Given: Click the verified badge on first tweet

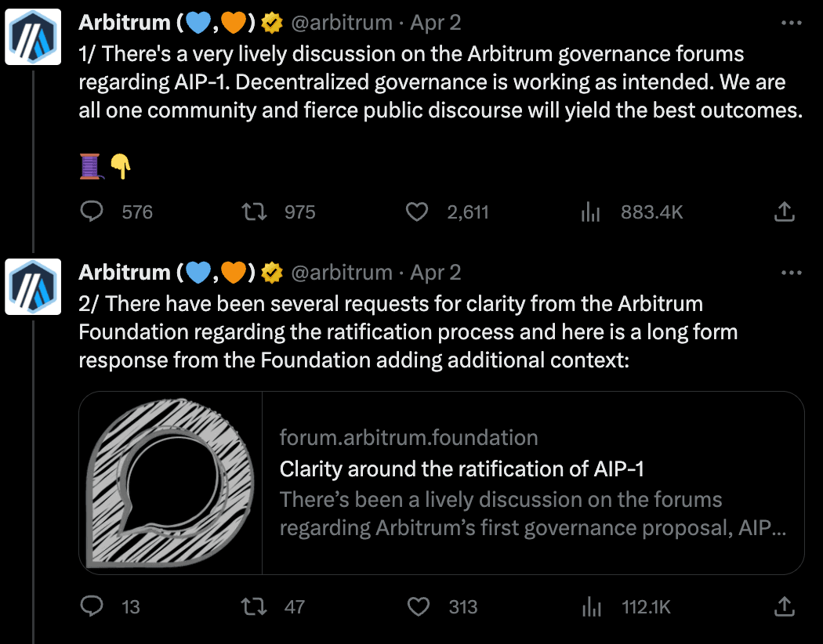Looking at the screenshot, I should (272, 24).
